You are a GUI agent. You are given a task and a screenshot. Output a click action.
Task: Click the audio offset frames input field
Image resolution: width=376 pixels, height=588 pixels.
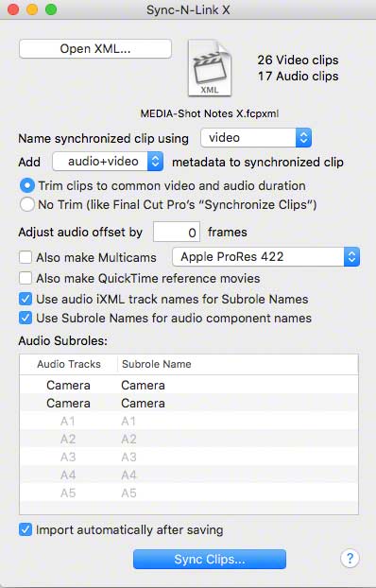click(x=177, y=233)
